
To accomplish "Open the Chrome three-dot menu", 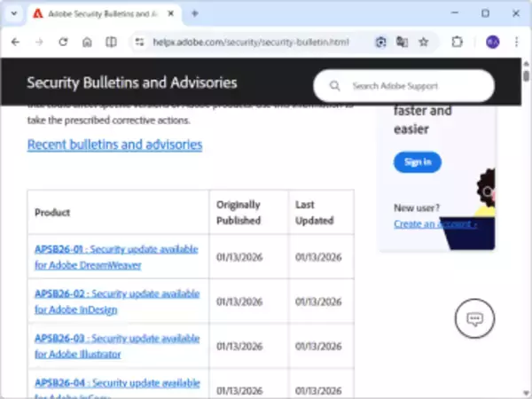I will 516,42.
